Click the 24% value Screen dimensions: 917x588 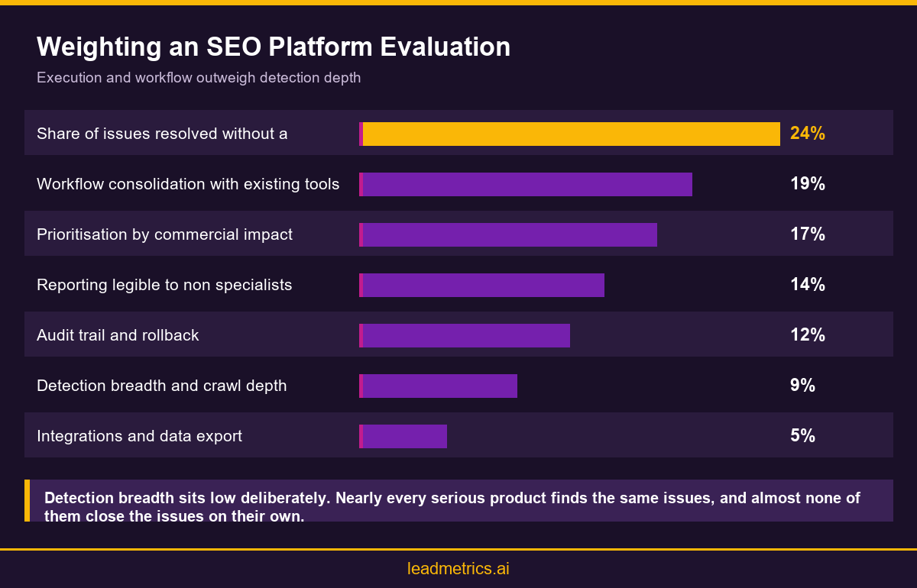tap(808, 134)
